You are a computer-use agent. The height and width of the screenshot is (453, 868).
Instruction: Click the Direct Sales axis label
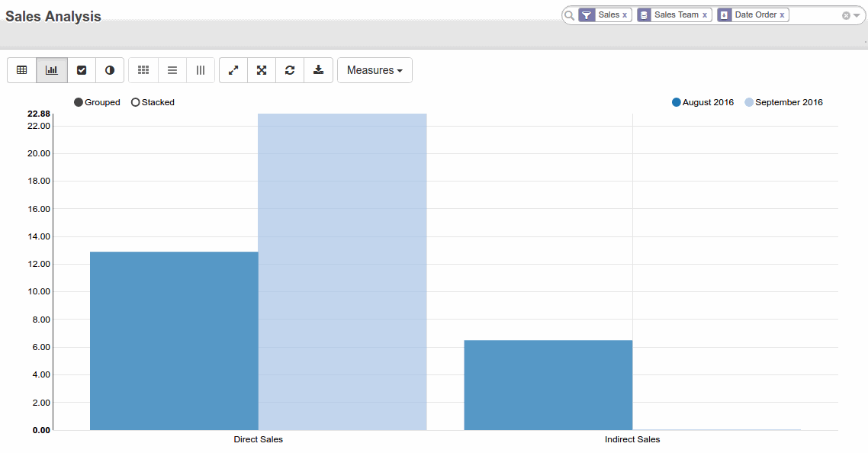(x=258, y=440)
